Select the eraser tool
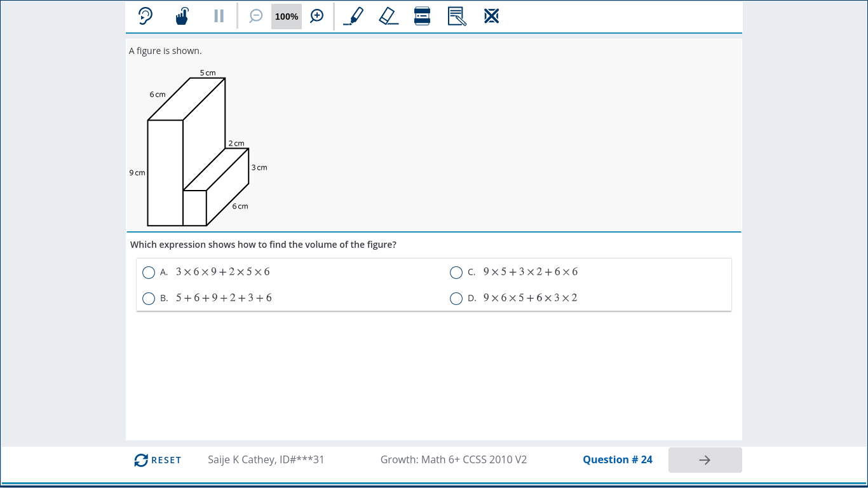Viewport: 868px width, 488px height. pyautogui.click(x=388, y=16)
